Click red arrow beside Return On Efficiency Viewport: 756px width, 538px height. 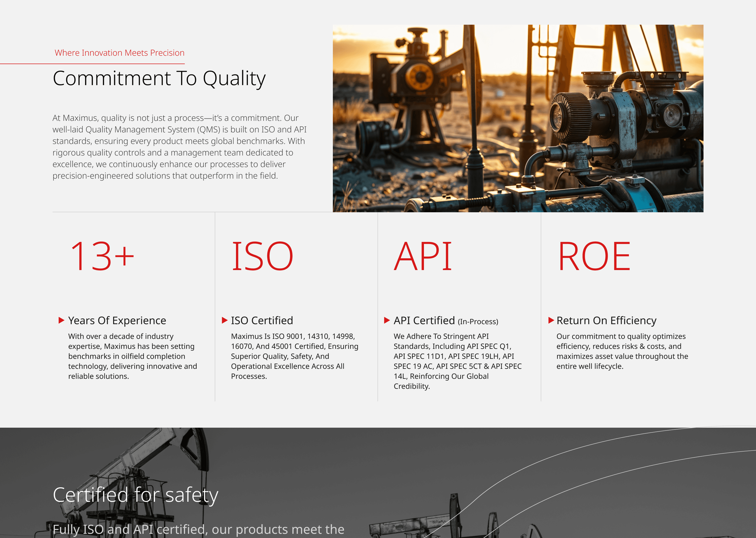(551, 320)
